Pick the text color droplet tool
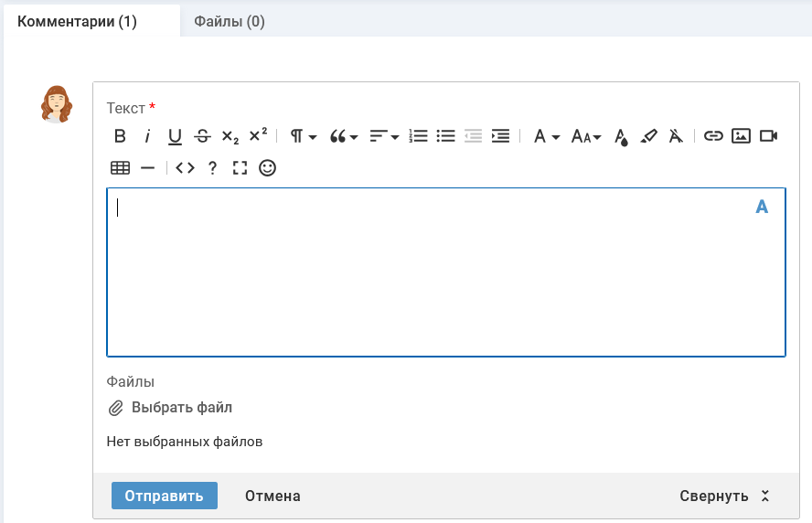This screenshot has width=812, height=523. (621, 136)
